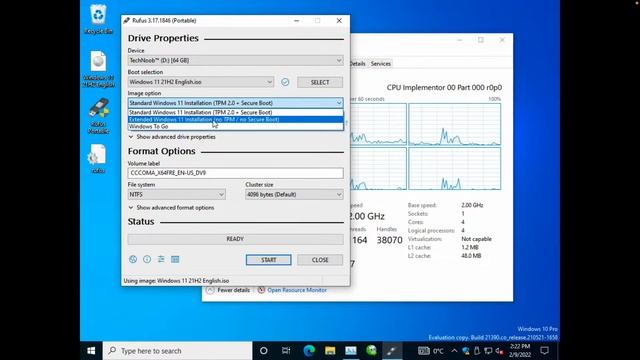Expand Show advanced drive properties
Image resolution: width=640 pixels, height=360 pixels.
pos(172,137)
